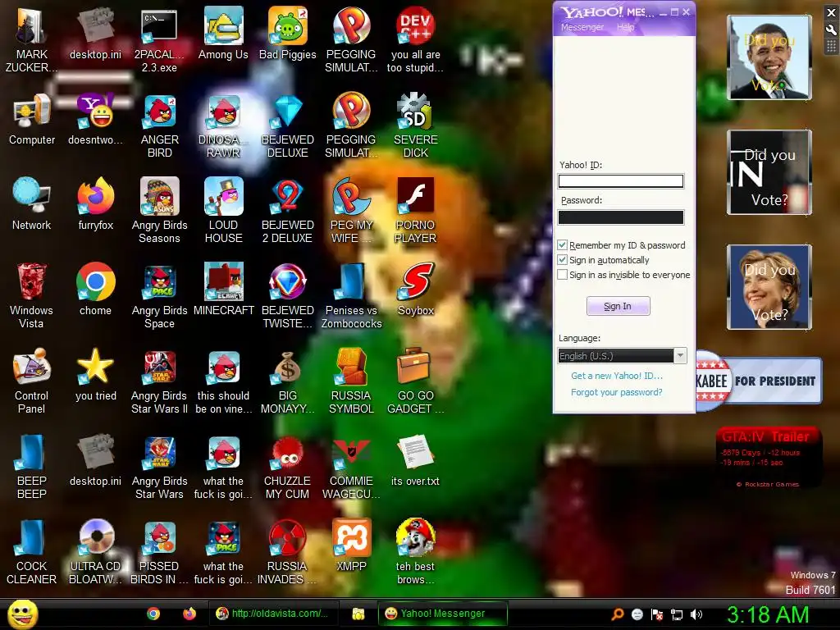Toggle 'Sign in automatically' checkbox
840x630 pixels.
(x=562, y=260)
